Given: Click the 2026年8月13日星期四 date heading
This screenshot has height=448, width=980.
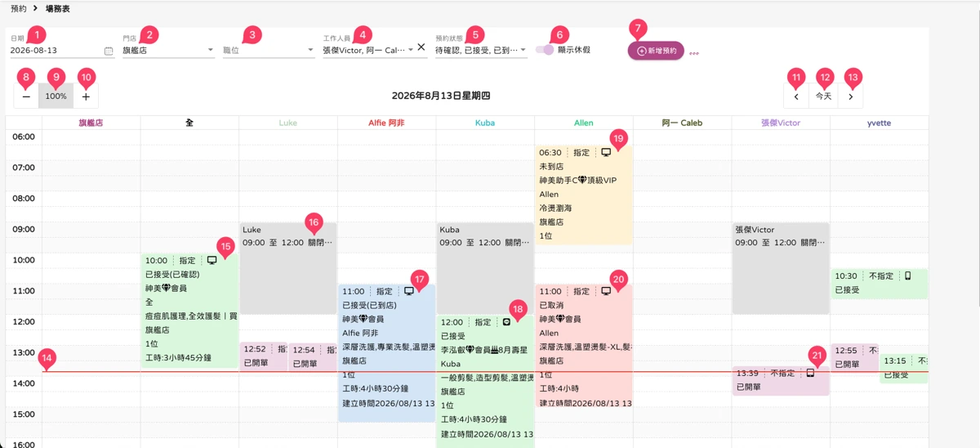Looking at the screenshot, I should point(441,96).
